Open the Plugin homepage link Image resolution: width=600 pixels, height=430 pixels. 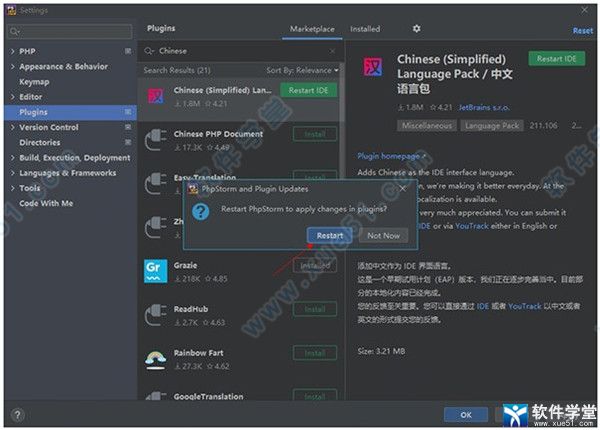click(x=391, y=156)
